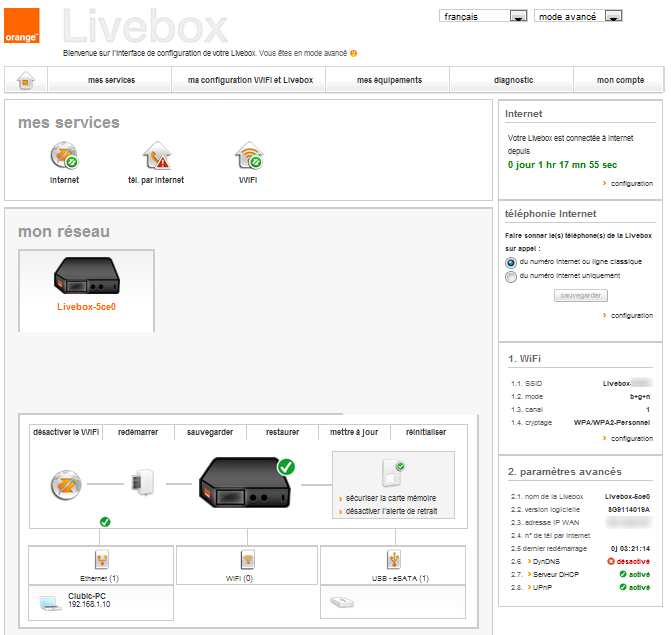Click the red désactivé status icon for DynDNS
Image resolution: width=671 pixels, height=635 pixels.
click(x=611, y=561)
